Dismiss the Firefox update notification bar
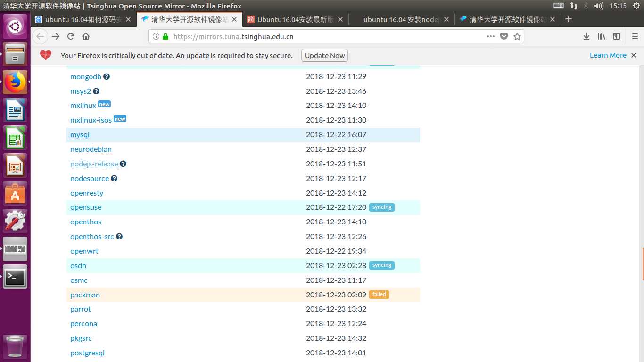 [634, 55]
